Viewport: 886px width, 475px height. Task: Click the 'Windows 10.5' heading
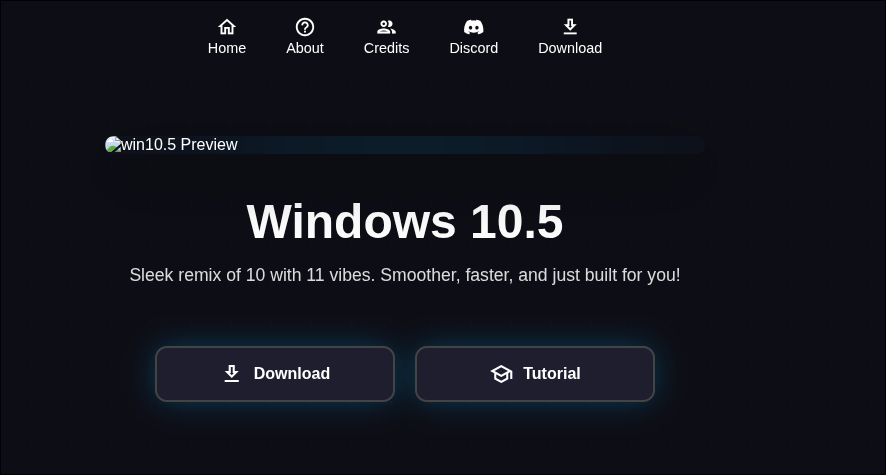click(404, 221)
